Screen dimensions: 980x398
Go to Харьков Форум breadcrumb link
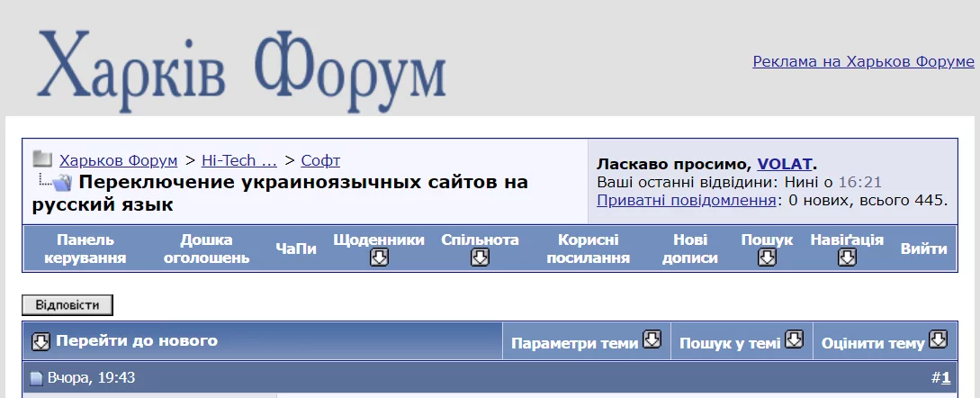click(x=119, y=160)
